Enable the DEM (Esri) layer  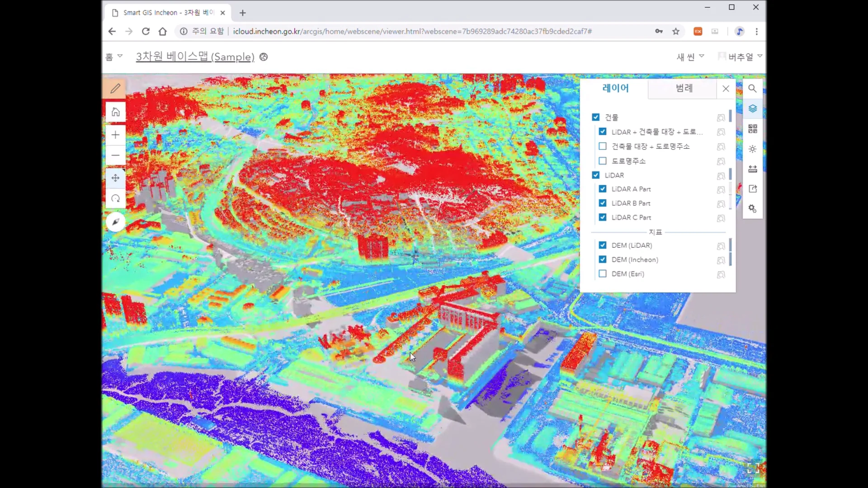coord(603,273)
